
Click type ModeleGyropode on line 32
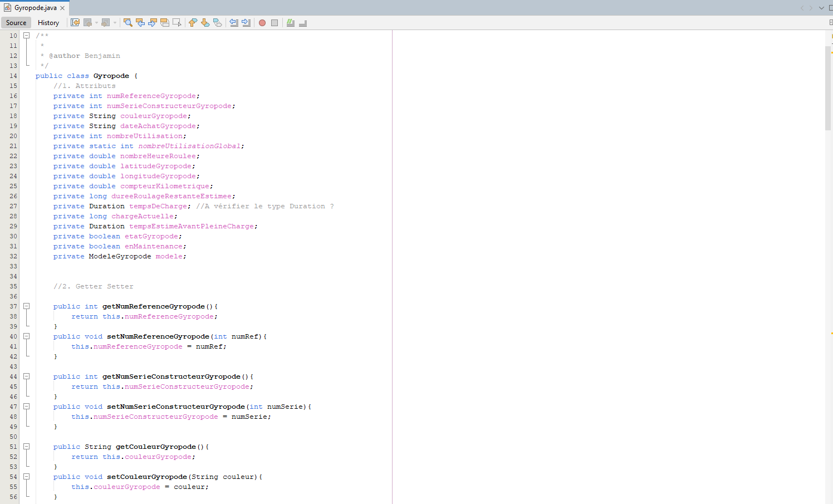point(120,256)
